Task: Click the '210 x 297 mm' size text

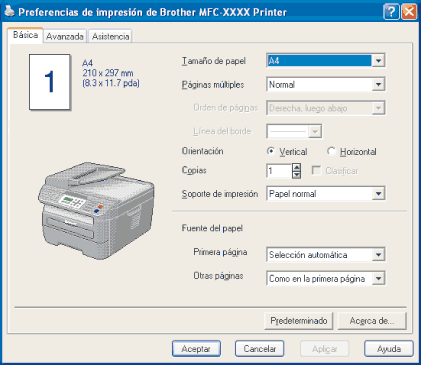Action: pos(108,73)
